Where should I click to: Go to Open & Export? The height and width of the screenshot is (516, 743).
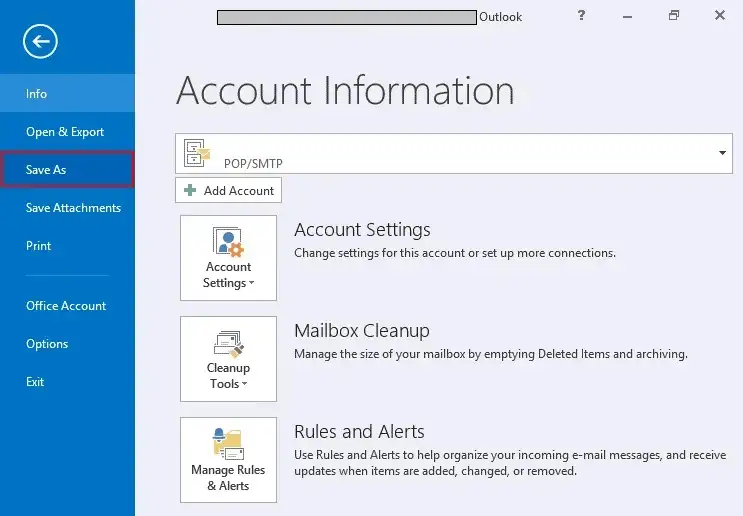(x=65, y=132)
